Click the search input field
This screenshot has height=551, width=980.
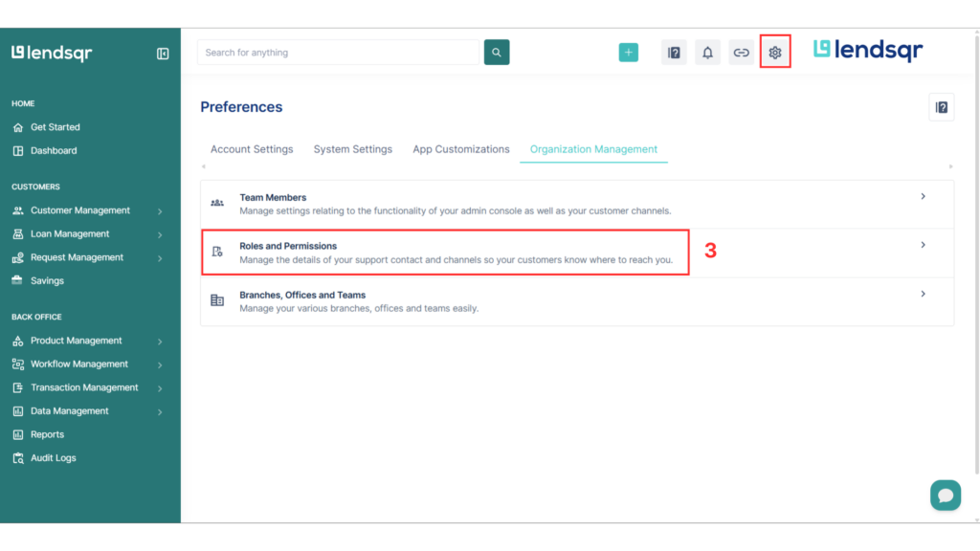point(337,52)
